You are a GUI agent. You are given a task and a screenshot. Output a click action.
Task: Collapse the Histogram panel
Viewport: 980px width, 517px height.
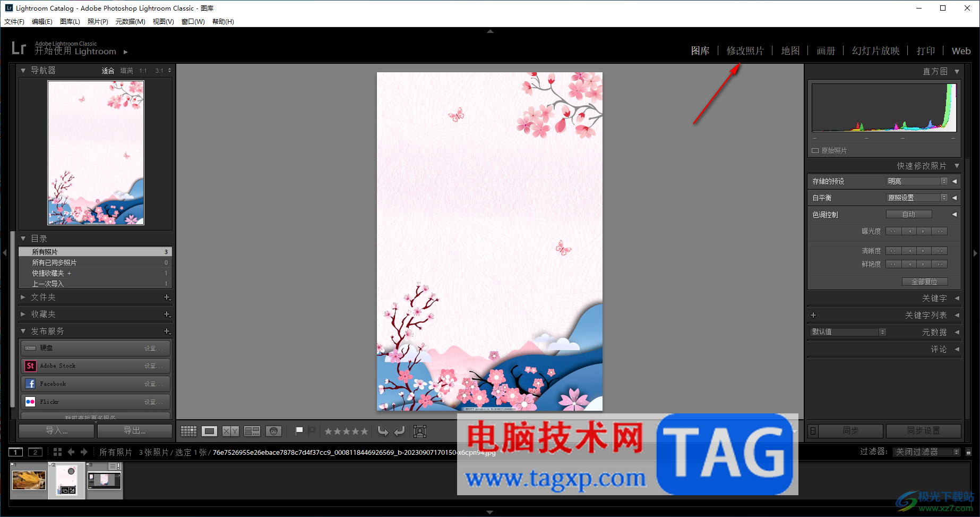pos(957,71)
